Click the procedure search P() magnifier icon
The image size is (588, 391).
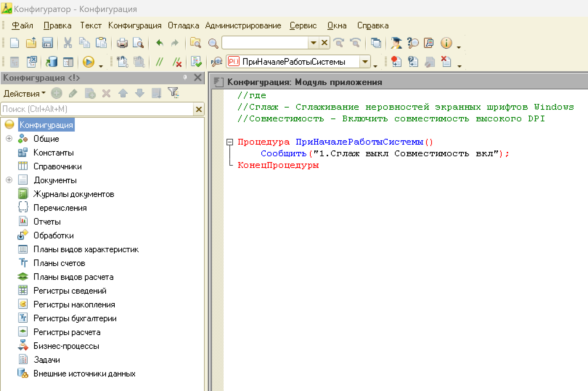(x=217, y=62)
